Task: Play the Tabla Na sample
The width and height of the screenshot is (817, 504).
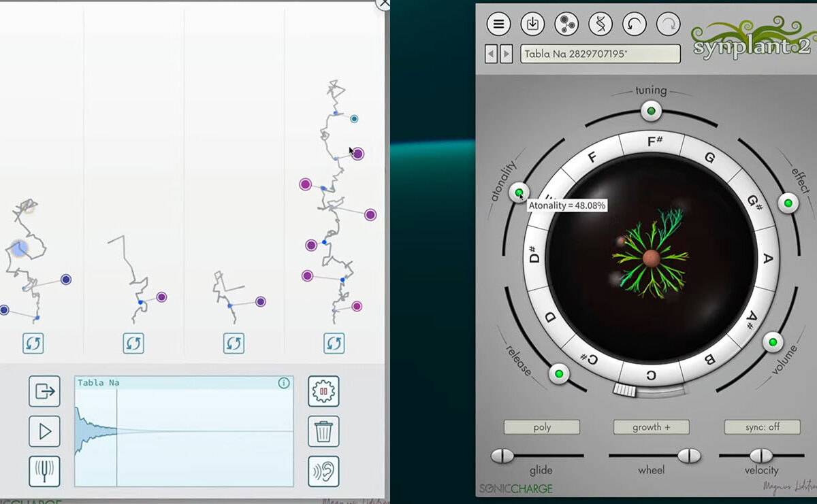Action: (44, 431)
